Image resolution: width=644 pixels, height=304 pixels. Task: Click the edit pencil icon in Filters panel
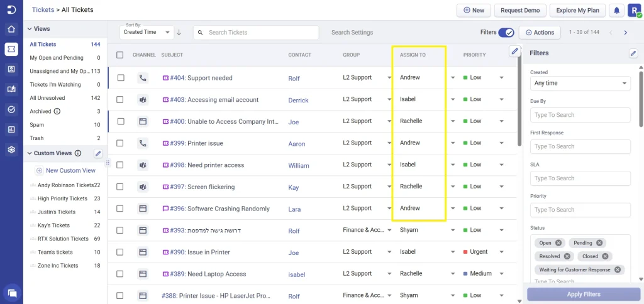(634, 53)
